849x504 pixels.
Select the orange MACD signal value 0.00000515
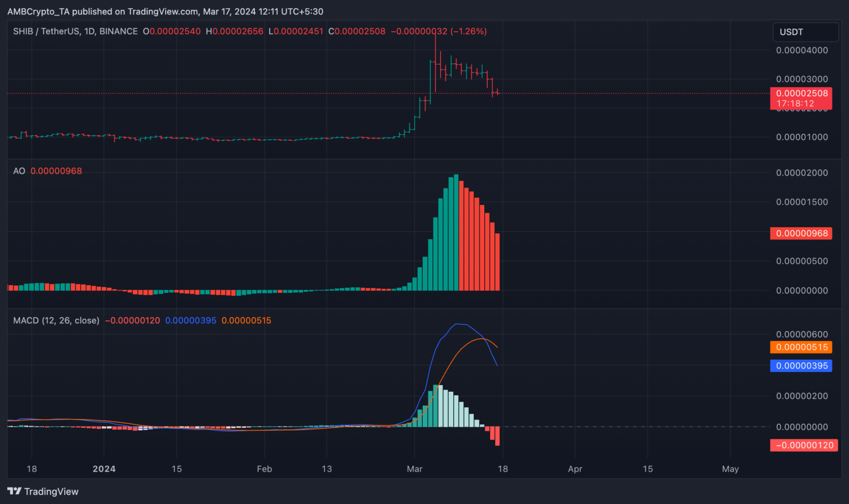pos(801,347)
